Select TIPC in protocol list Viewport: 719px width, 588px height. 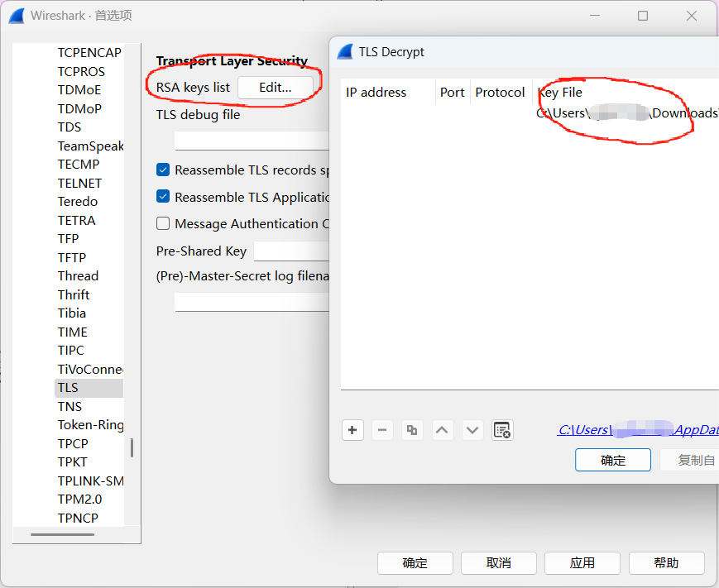click(70, 350)
